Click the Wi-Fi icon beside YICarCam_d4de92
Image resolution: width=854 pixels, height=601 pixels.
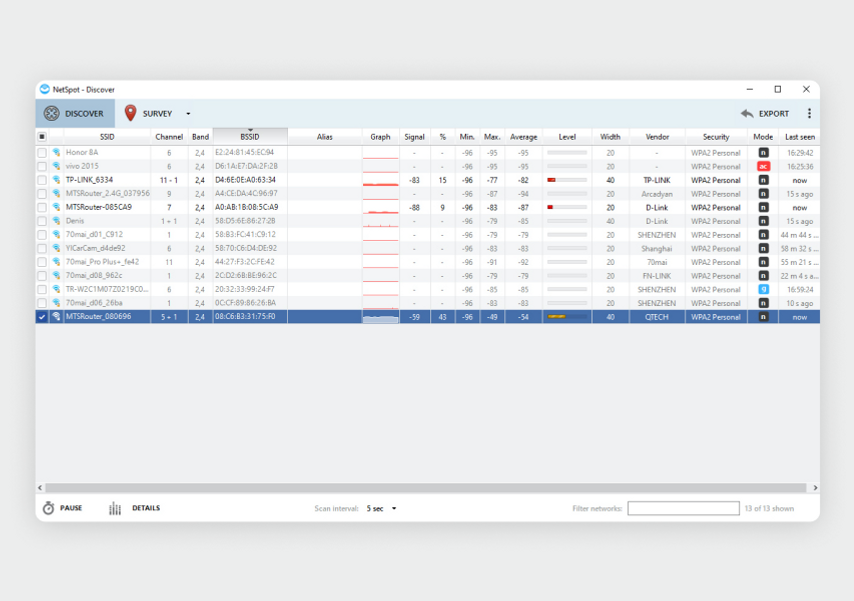click(56, 248)
